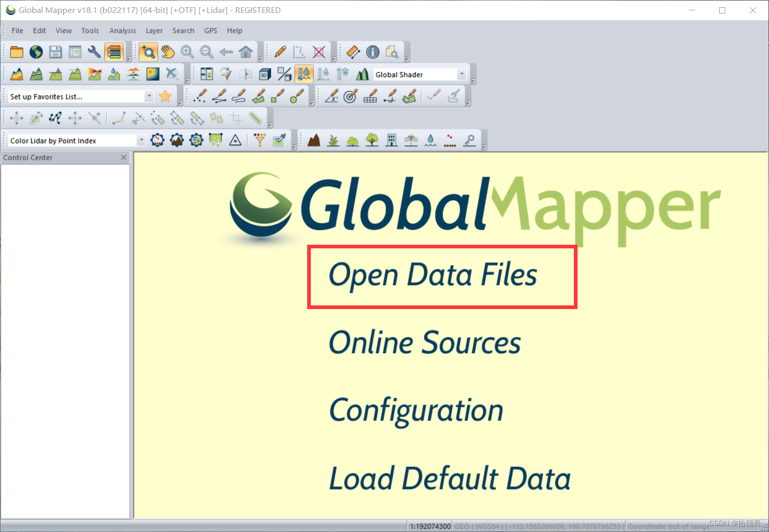The height and width of the screenshot is (532, 769).
Task: Click the yellow Favorites star icon
Action: (x=166, y=96)
